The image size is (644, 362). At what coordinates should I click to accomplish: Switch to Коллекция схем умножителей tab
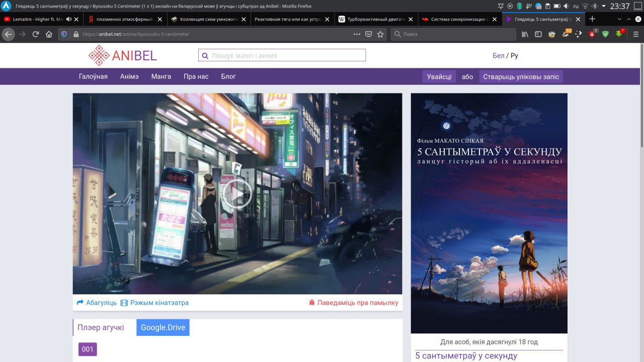207,19
